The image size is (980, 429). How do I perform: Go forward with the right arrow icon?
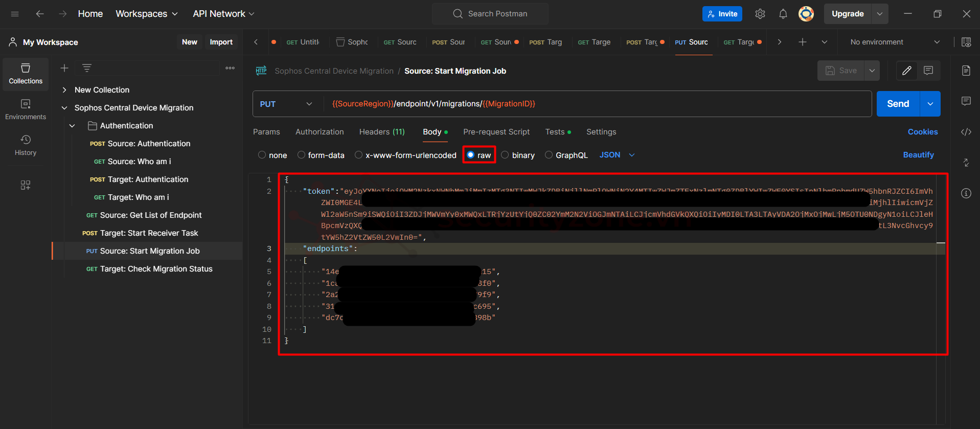(x=63, y=14)
